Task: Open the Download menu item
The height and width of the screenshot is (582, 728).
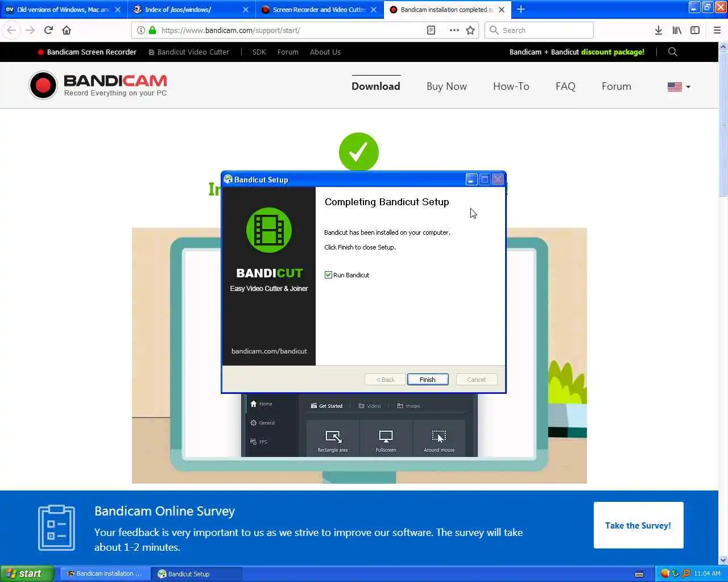Action: (376, 86)
